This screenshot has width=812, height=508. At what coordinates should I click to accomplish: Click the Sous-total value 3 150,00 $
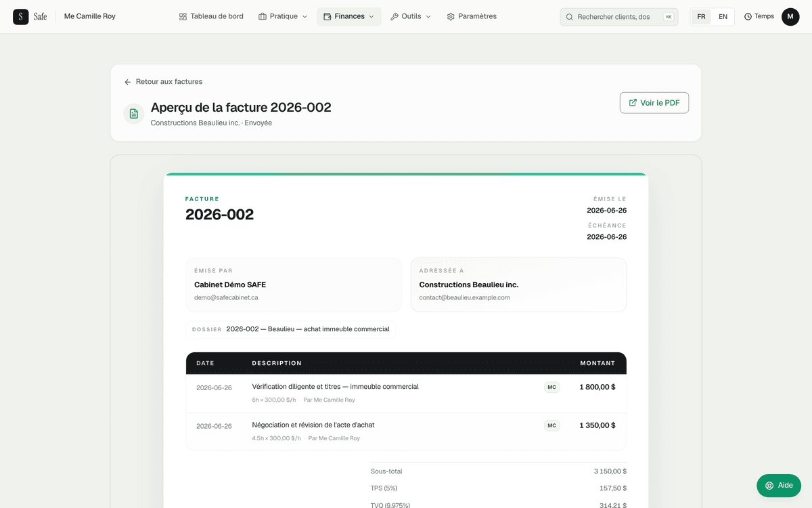click(610, 471)
